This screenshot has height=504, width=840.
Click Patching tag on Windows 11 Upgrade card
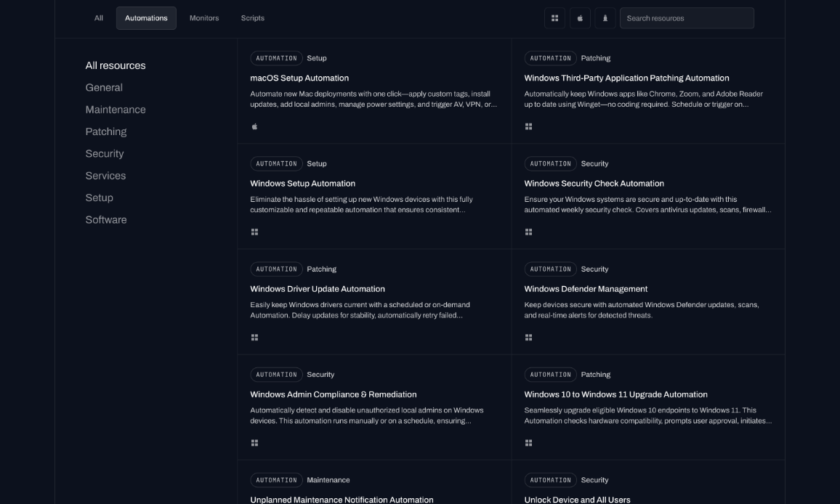596,375
